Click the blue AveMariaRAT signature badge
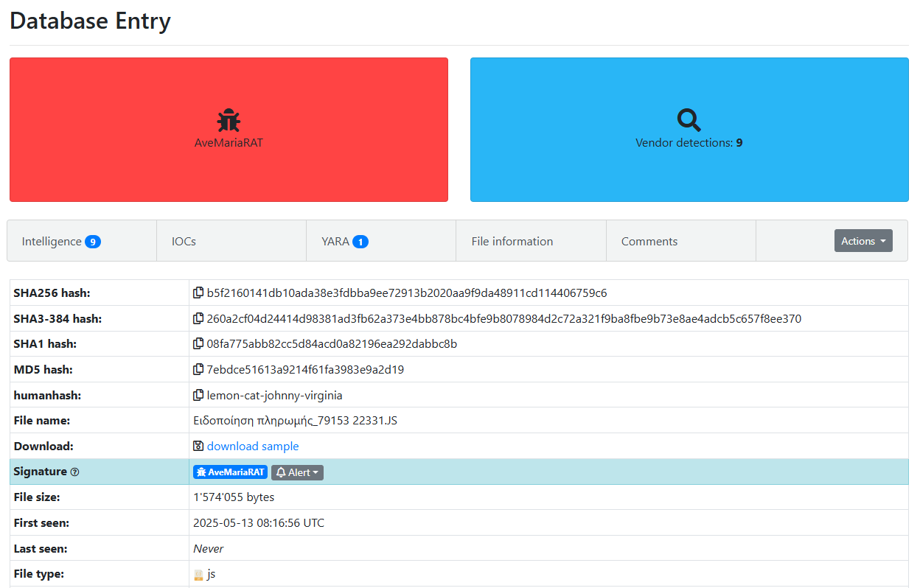920x588 pixels. 230,472
